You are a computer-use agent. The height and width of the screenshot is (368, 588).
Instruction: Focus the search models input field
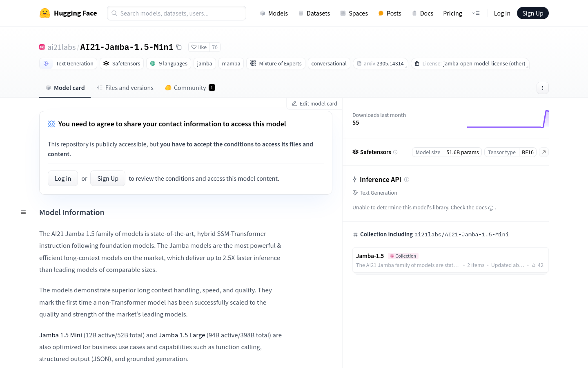pos(176,13)
